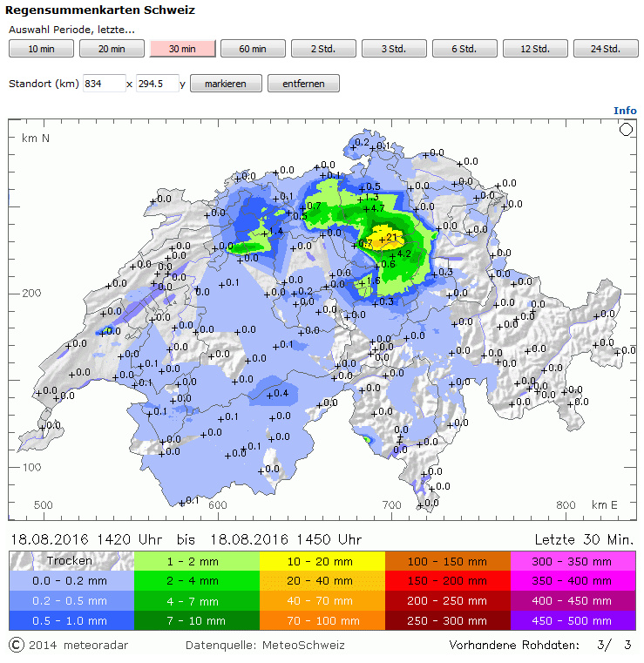
Task: Click the Regensummenkarten Schweiz heading
Action: pos(100,10)
